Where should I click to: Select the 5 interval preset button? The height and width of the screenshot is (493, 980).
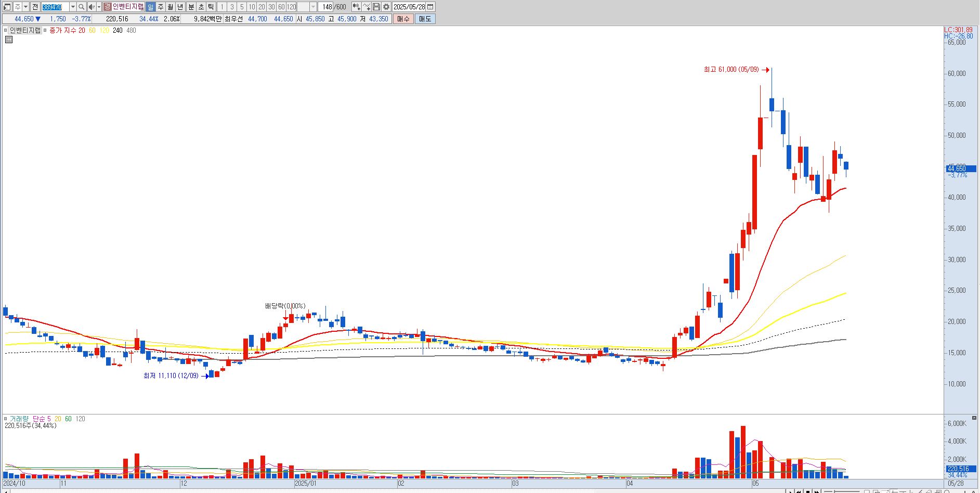pyautogui.click(x=242, y=7)
